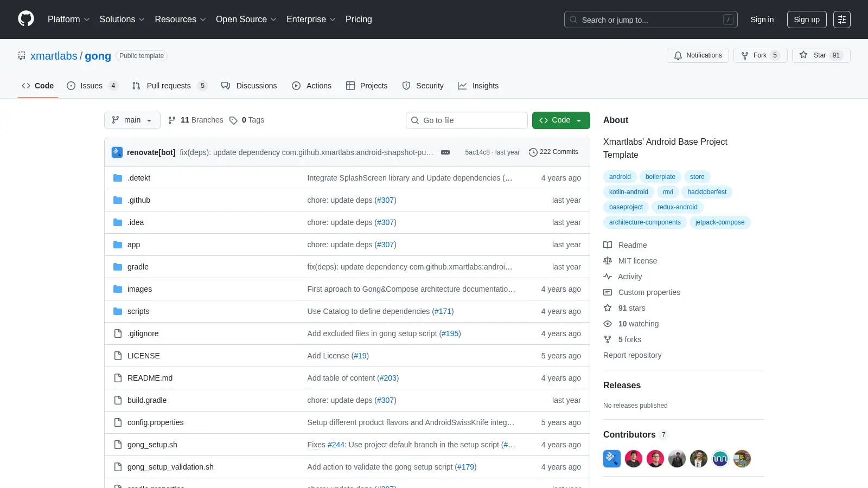This screenshot has width=868, height=488.
Task: Click the renovate[bot] avatar icon
Action: pos(117,152)
